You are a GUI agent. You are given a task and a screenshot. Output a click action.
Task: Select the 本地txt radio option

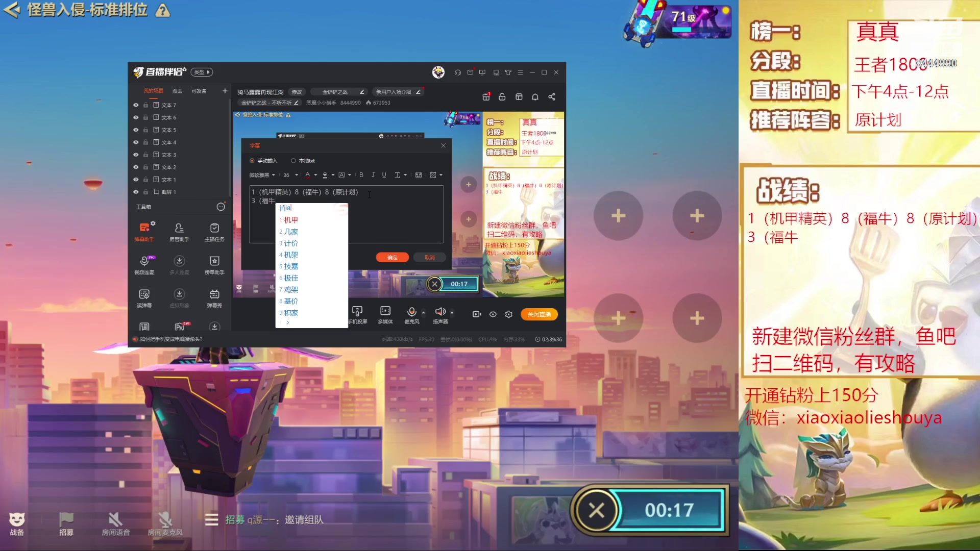point(303,161)
